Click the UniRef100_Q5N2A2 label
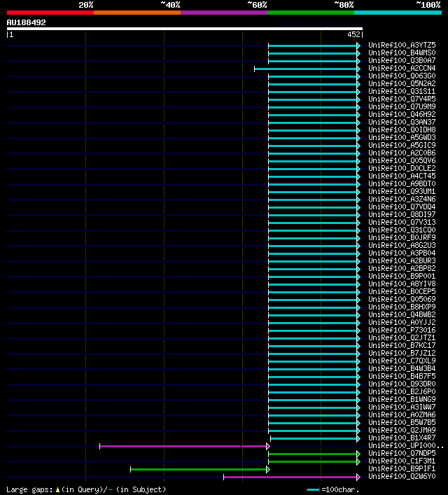448x495 pixels. [402, 83]
